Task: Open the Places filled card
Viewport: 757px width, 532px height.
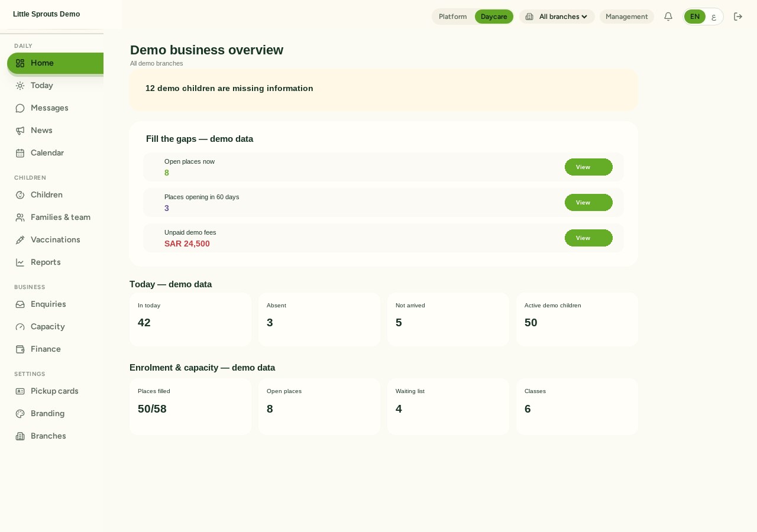Action: (190, 407)
